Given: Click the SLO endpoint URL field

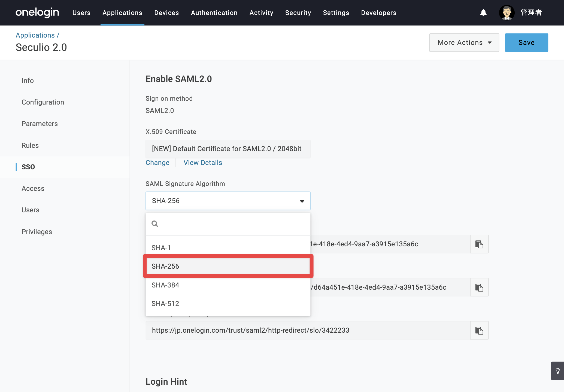Looking at the screenshot, I should click(x=308, y=330).
